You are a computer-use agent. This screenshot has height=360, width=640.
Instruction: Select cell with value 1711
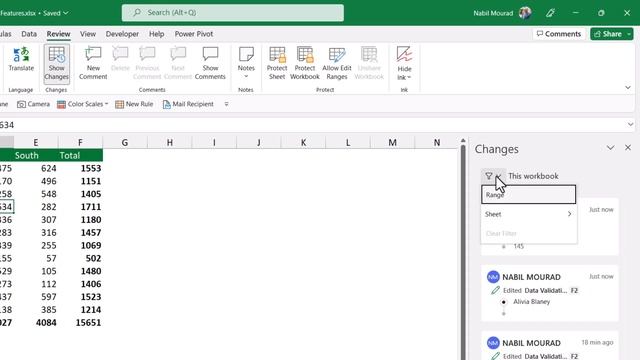(x=80, y=207)
